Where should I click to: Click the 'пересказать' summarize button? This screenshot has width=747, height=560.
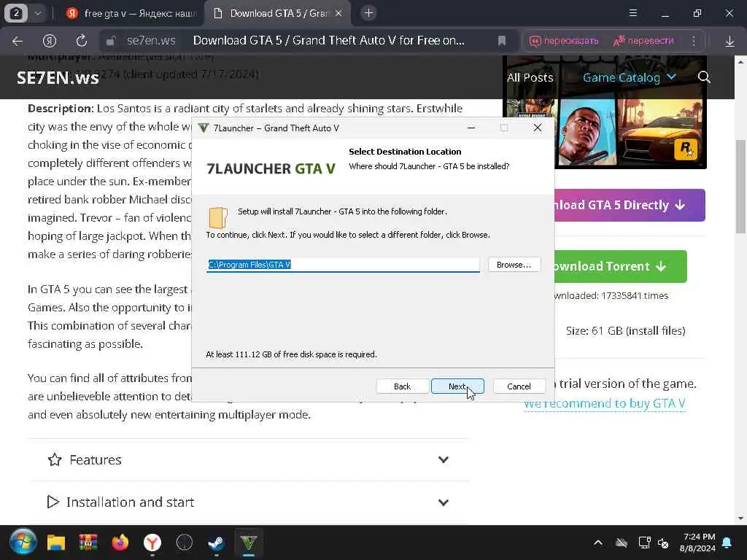[x=564, y=41]
